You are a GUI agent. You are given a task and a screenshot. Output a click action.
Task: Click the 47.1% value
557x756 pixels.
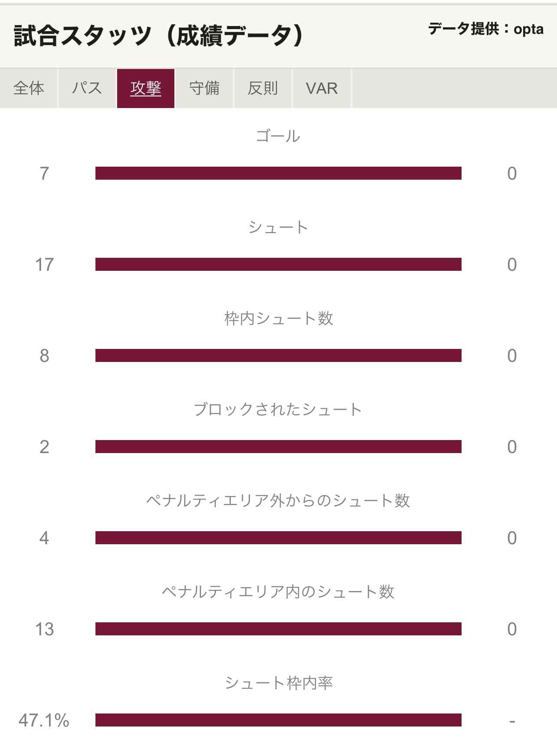(x=44, y=720)
